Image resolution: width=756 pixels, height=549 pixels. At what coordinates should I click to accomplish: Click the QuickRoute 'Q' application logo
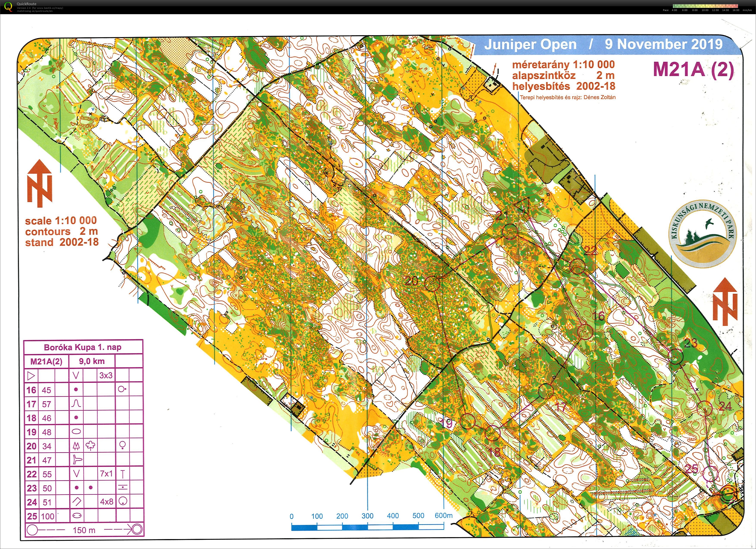coord(8,7)
